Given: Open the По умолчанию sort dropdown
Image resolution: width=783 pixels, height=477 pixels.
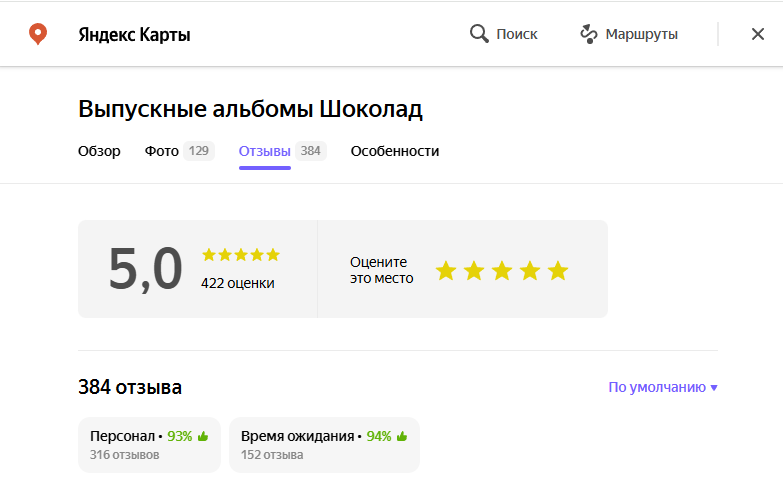Looking at the screenshot, I should 663,387.
